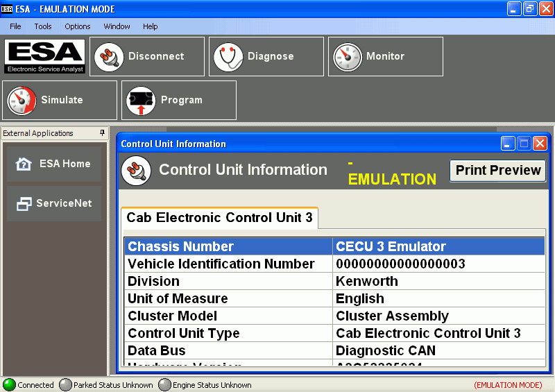This screenshot has width=555, height=392.
Task: Select the Cab Electronic Control Unit 3 tab
Action: [x=219, y=218]
